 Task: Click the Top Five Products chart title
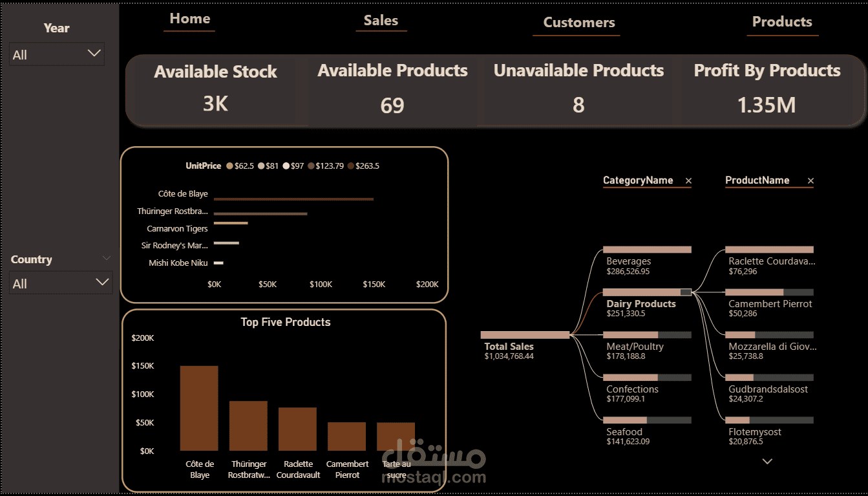point(285,322)
